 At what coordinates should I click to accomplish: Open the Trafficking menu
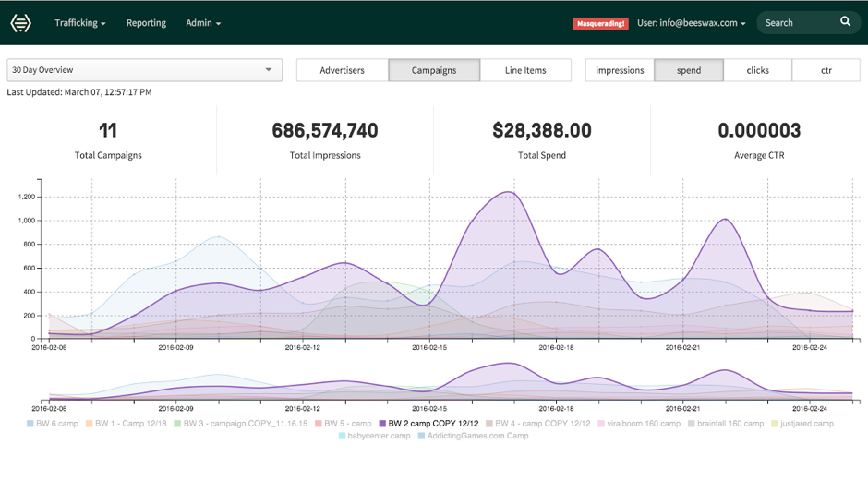pyautogui.click(x=79, y=23)
